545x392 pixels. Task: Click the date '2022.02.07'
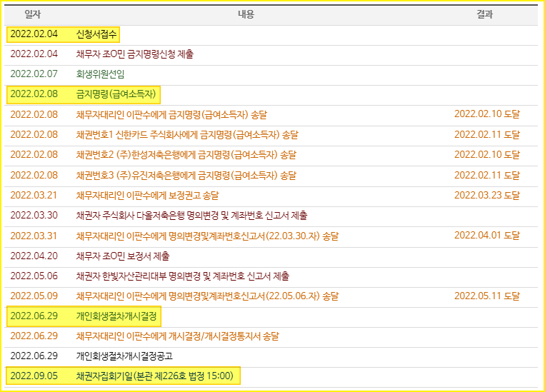pyautogui.click(x=34, y=74)
